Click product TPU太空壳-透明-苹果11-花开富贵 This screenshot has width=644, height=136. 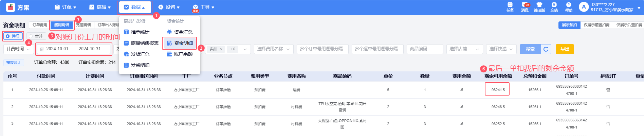tap(342, 107)
